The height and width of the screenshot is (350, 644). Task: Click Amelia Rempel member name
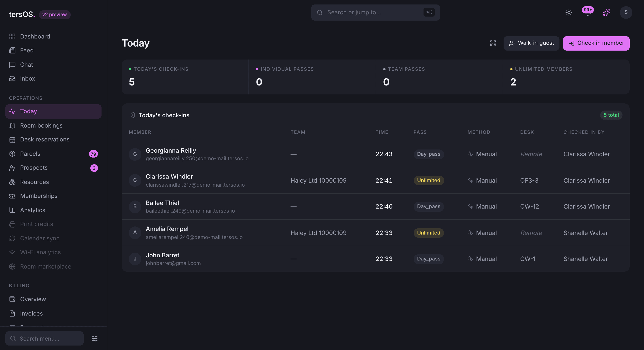pos(167,229)
